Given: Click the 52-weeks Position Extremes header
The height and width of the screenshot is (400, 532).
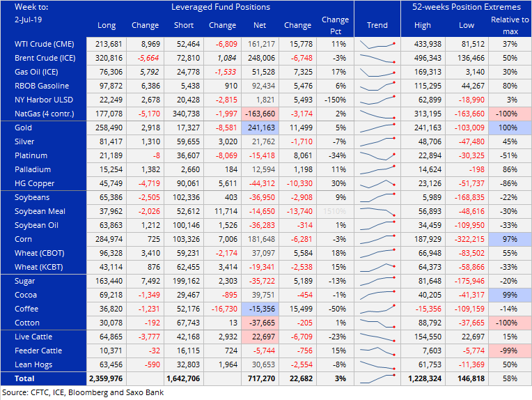Looking at the screenshot, I should (467, 7).
